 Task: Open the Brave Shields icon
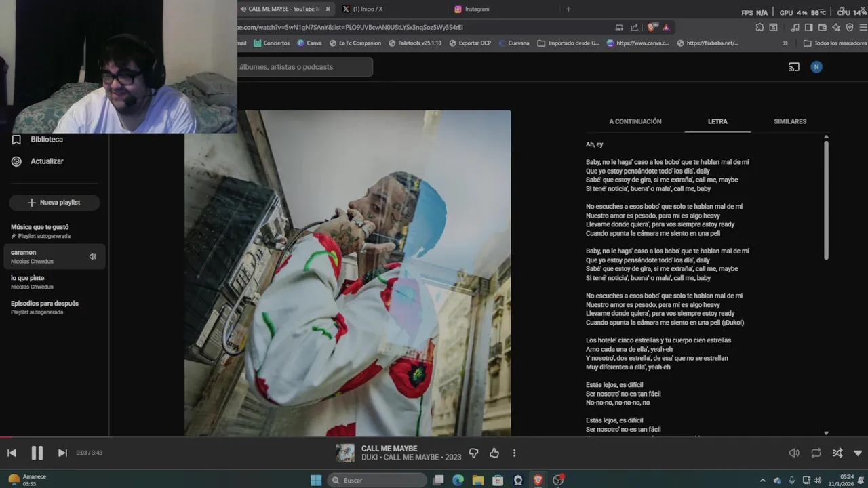tap(652, 28)
